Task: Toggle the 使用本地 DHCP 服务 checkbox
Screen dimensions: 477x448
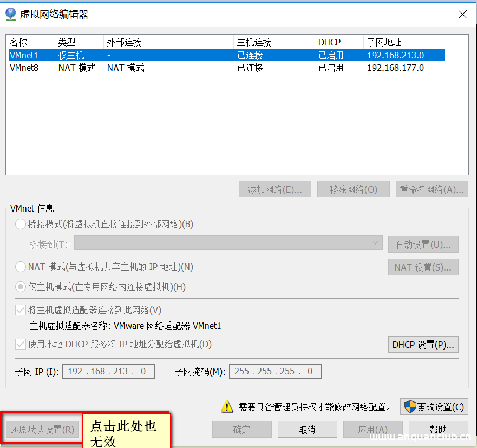Action: (x=20, y=344)
